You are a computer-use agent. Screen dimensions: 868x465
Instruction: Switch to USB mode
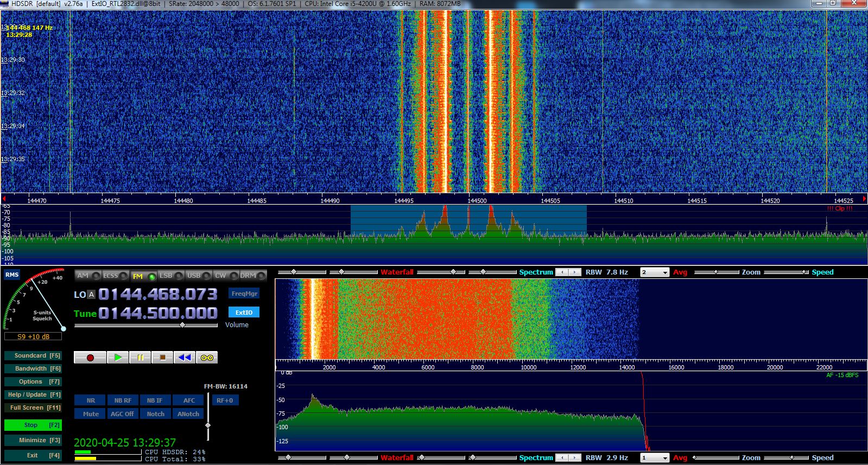click(x=199, y=276)
